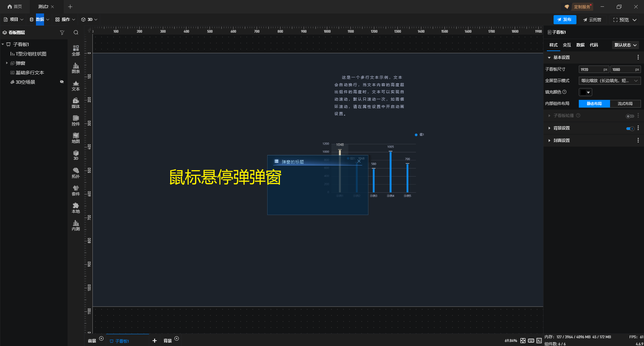Switch to the 首页 tab
This screenshot has width=644, height=346.
tap(15, 6)
